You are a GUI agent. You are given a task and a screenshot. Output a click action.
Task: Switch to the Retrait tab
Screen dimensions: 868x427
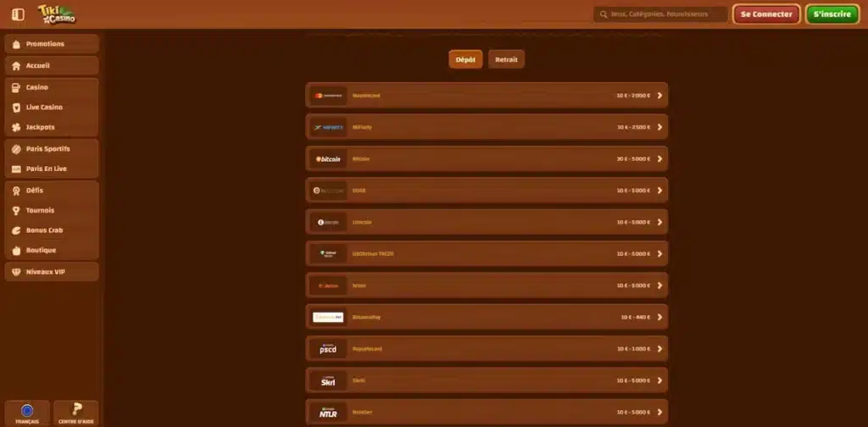coord(507,60)
